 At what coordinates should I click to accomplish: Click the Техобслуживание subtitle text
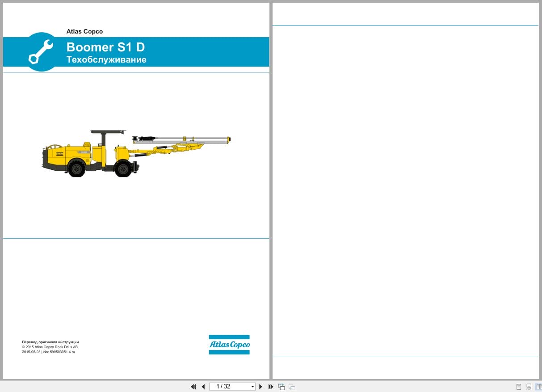coord(106,59)
